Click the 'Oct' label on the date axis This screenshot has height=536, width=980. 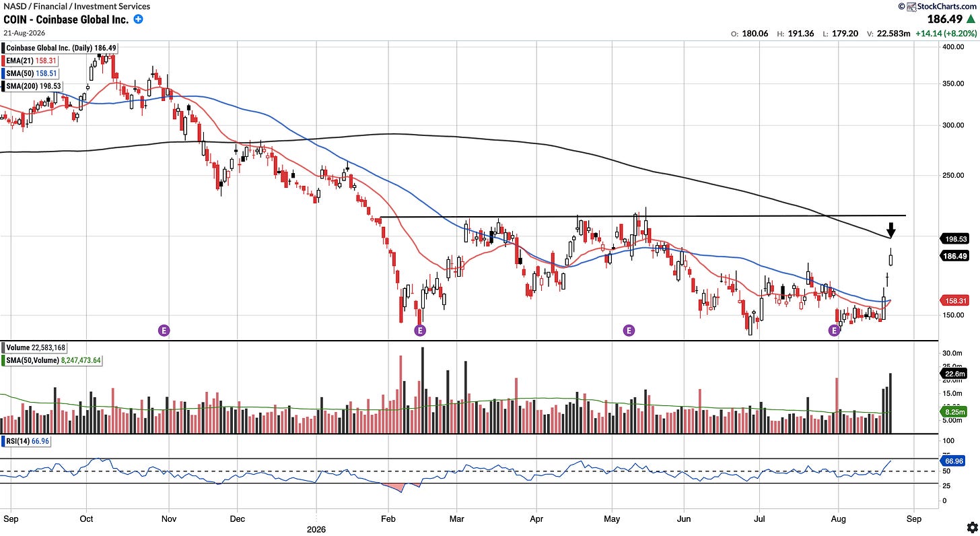pyautogui.click(x=86, y=520)
